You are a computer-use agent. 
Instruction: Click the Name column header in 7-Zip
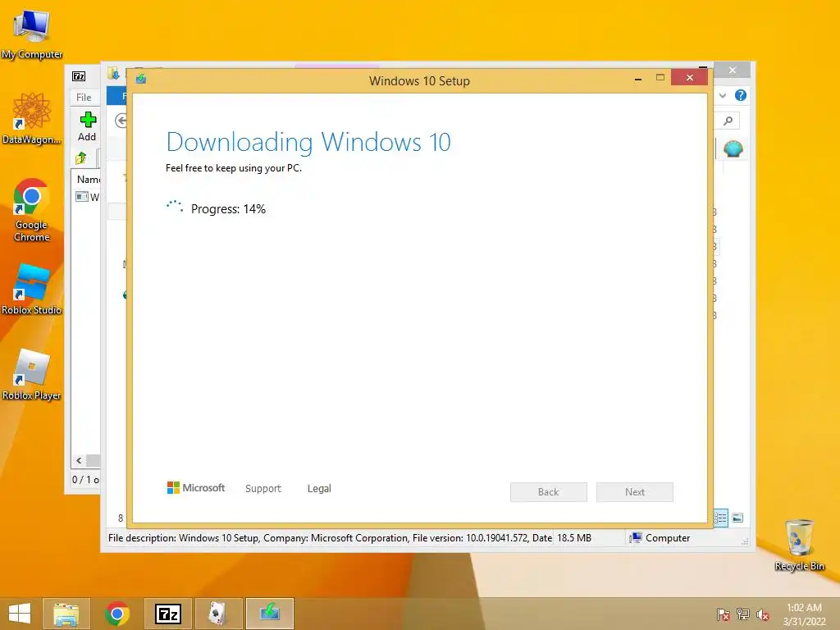pos(88,180)
